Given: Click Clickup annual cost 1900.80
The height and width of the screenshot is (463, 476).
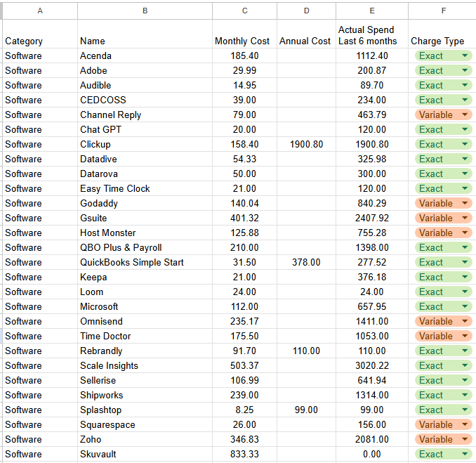Looking at the screenshot, I should pos(307,144).
